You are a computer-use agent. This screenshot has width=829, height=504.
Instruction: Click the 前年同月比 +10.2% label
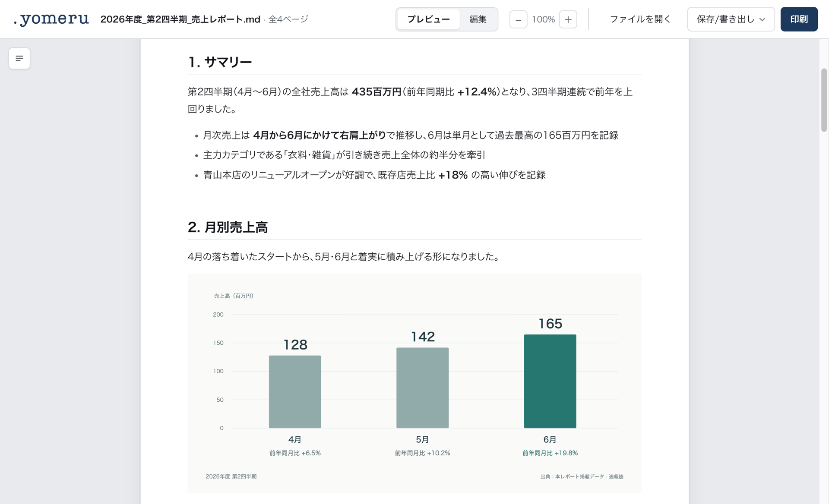(422, 453)
